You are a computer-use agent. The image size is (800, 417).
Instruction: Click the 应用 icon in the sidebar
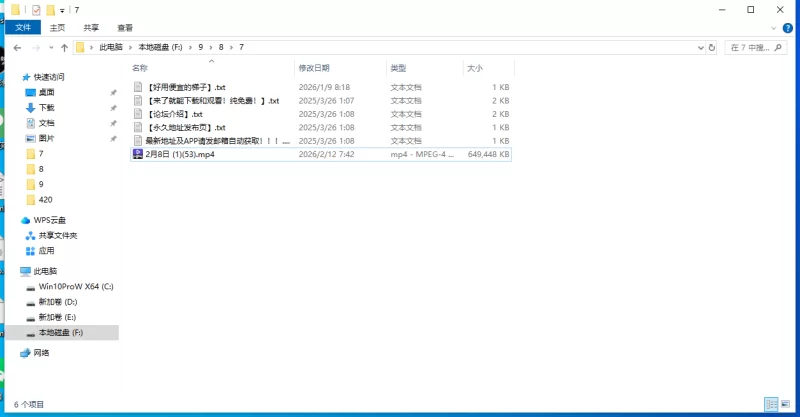pyautogui.click(x=31, y=251)
